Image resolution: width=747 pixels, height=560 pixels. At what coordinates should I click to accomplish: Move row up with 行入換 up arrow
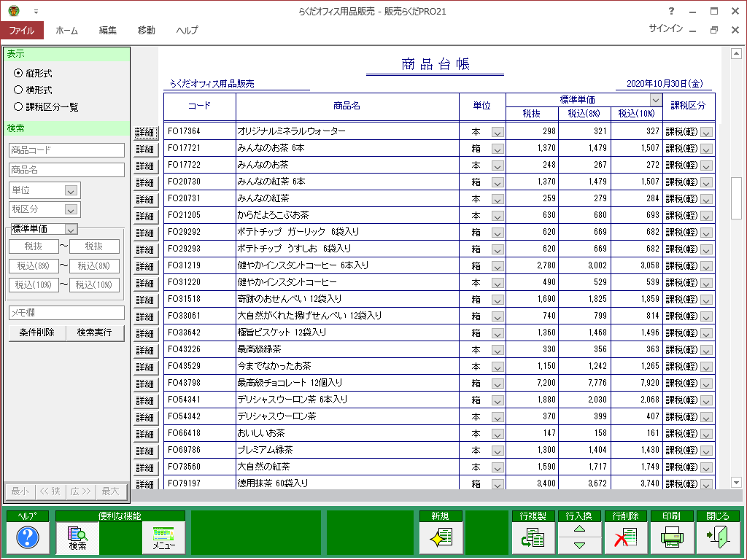(579, 529)
